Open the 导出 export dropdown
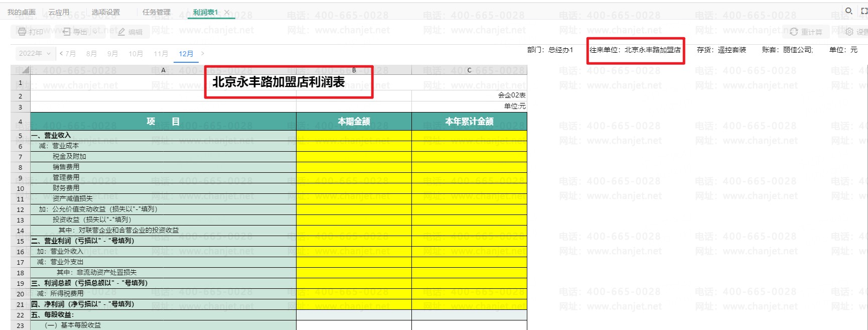Image resolution: width=868 pixels, height=330 pixels. [x=80, y=32]
